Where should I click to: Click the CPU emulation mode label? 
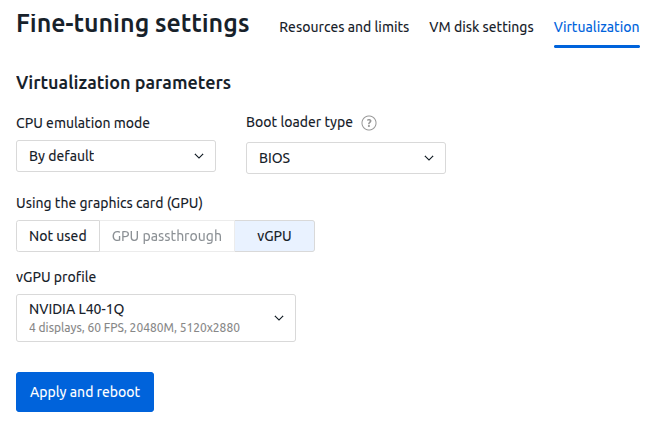click(x=83, y=123)
